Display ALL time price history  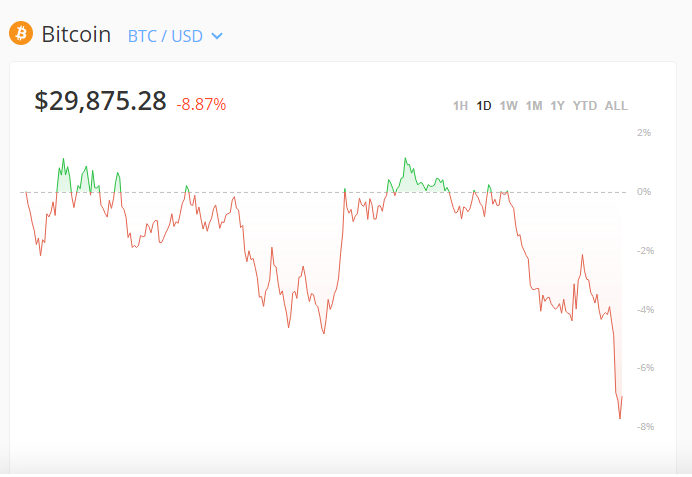(x=616, y=106)
